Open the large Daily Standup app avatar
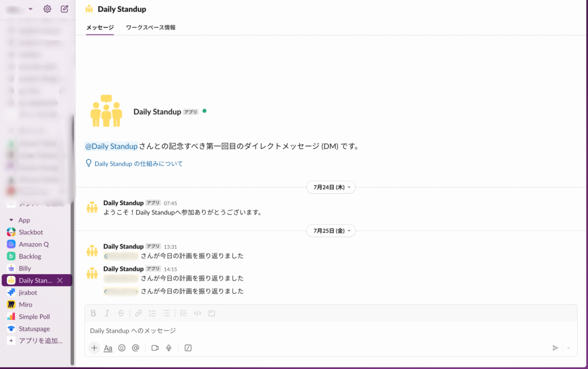588x369 pixels. 106,111
